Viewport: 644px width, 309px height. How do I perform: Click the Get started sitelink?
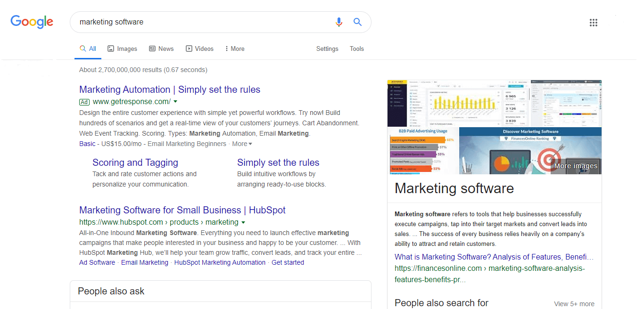click(288, 262)
